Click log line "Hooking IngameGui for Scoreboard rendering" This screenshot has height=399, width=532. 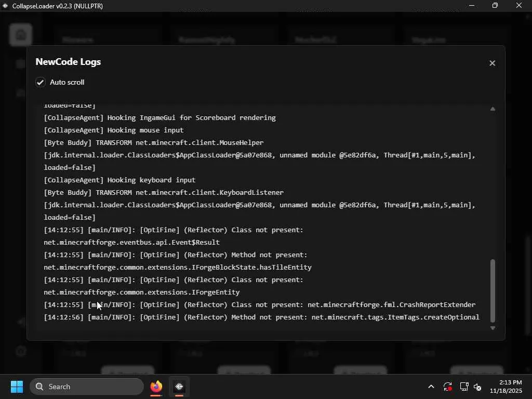pos(160,118)
